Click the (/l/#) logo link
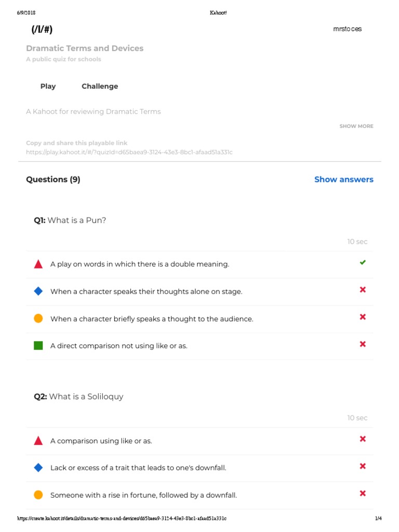The width and height of the screenshot is (399, 532). [x=42, y=30]
